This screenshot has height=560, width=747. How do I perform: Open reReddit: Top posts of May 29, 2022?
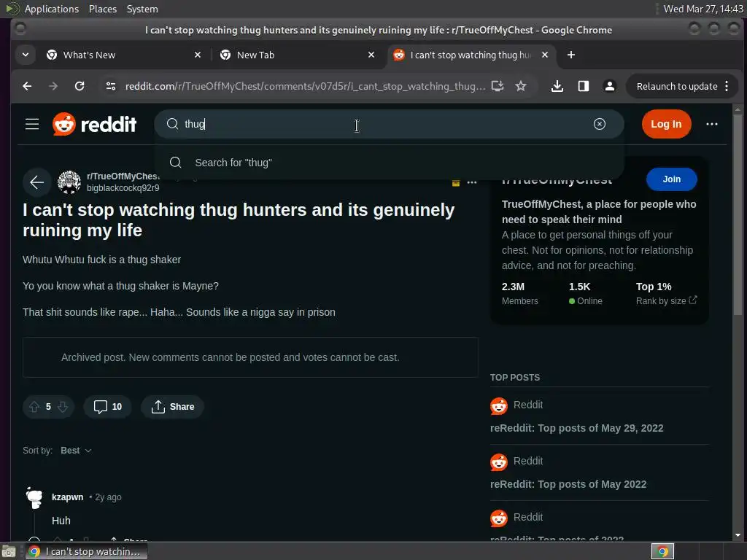(576, 428)
